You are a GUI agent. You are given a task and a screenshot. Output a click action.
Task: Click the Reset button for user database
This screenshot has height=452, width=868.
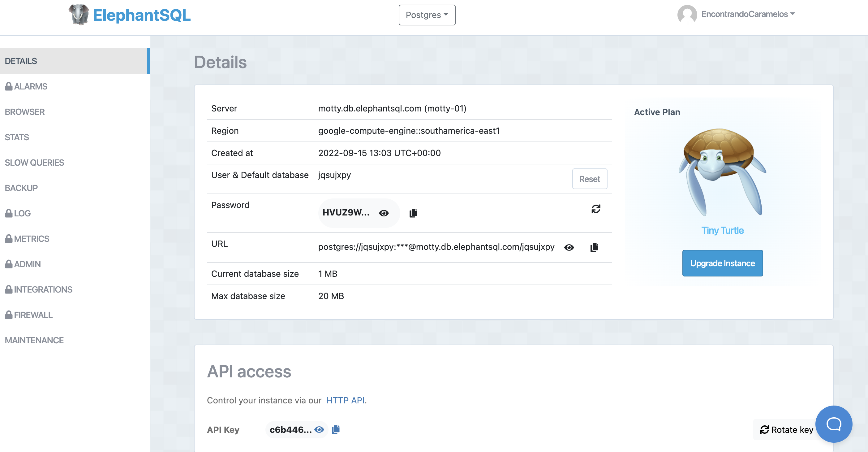tap(589, 179)
